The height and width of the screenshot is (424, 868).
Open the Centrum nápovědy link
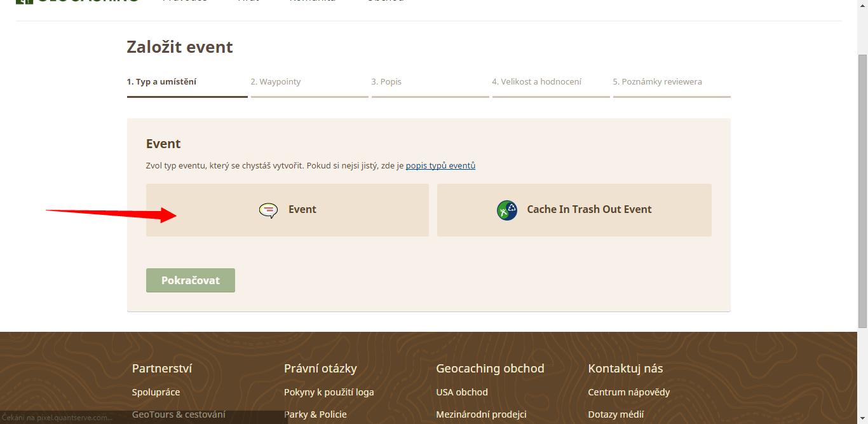pos(629,392)
